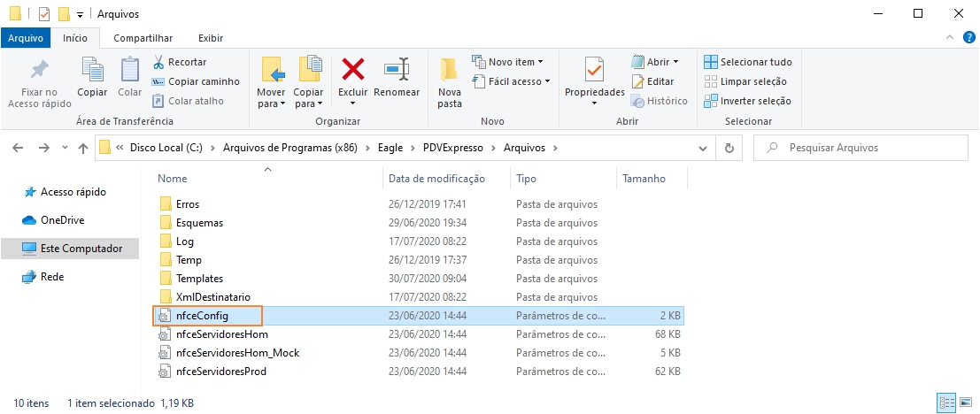Click Disco Local (C:) in breadcrumb

(166, 148)
